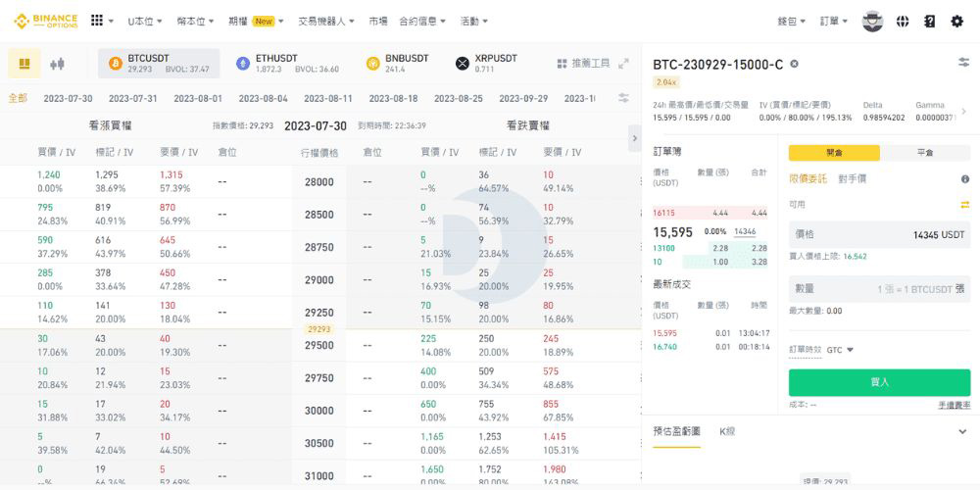Click the price input field
Image resolution: width=980 pixels, height=490 pixels.
coord(879,235)
